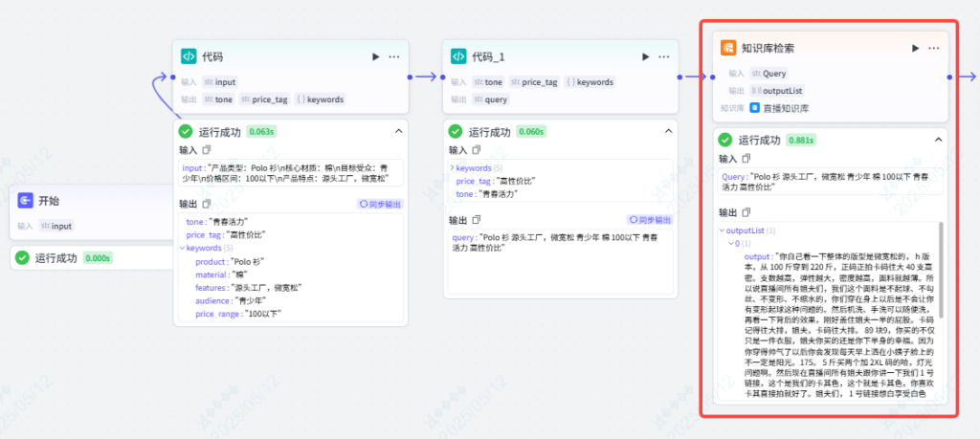Click 同步输出 in the 代码 result panel
The height and width of the screenshot is (439, 980).
click(380, 204)
